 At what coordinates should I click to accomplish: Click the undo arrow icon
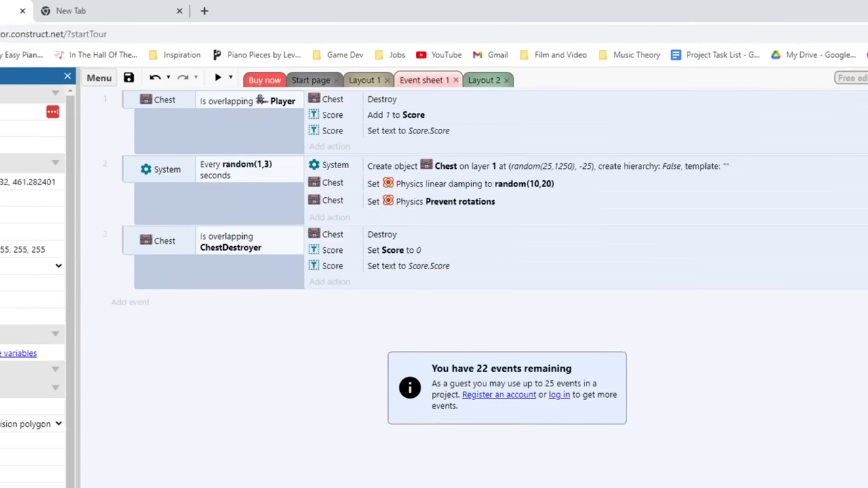tap(155, 77)
